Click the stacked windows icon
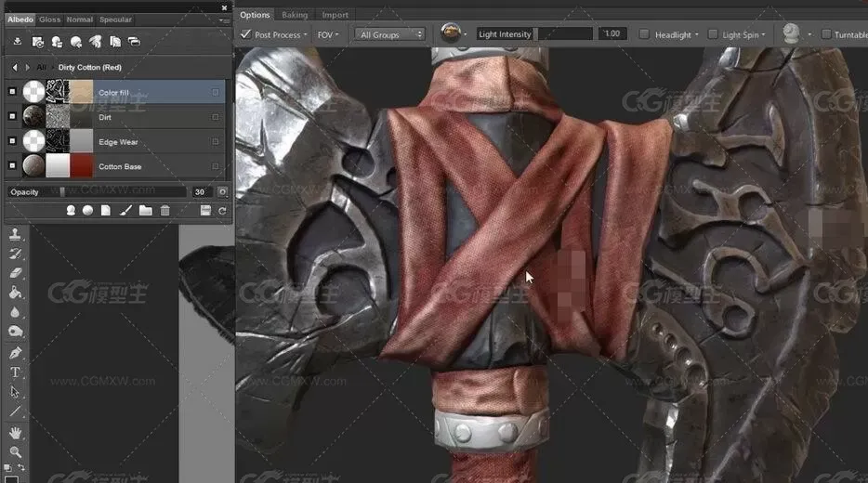 134,42
